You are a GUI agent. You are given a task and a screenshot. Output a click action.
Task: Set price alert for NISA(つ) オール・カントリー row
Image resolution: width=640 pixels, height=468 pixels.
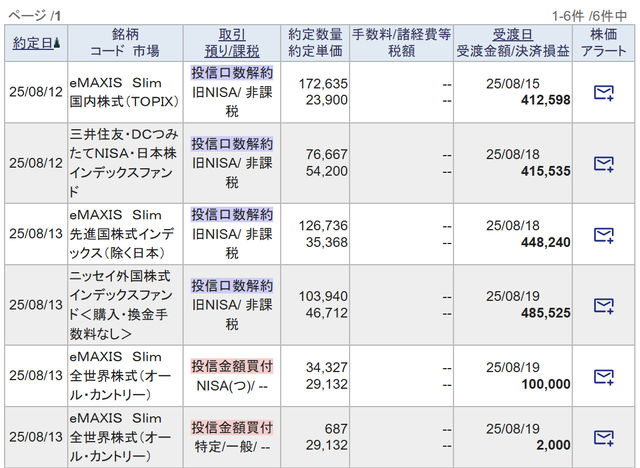pos(604,376)
